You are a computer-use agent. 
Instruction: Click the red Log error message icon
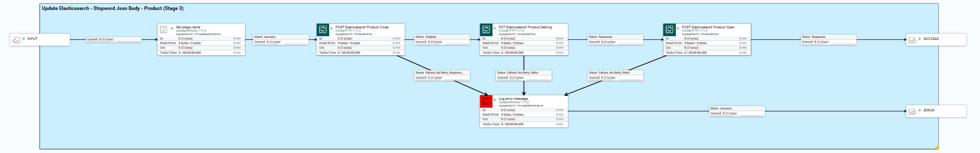click(486, 101)
